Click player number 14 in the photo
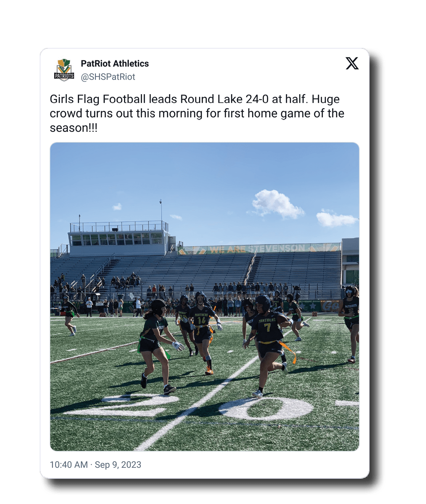The height and width of the screenshot is (504, 426). click(203, 333)
